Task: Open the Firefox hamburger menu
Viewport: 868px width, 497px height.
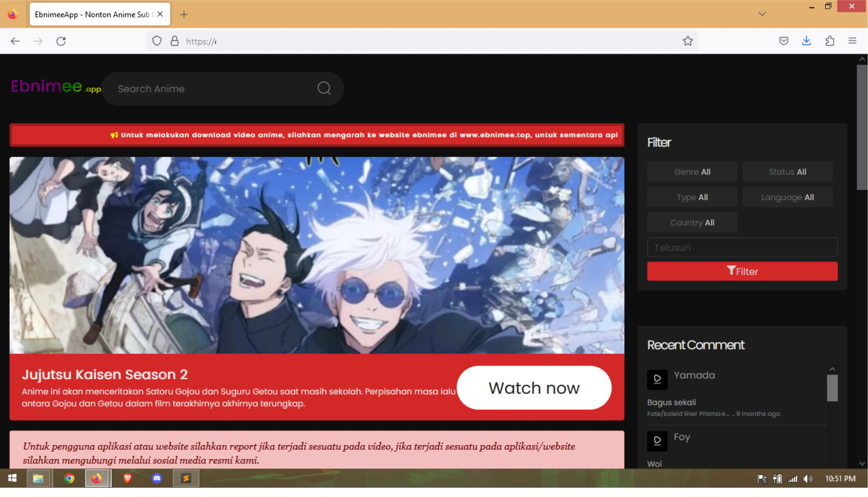Action: [x=852, y=41]
